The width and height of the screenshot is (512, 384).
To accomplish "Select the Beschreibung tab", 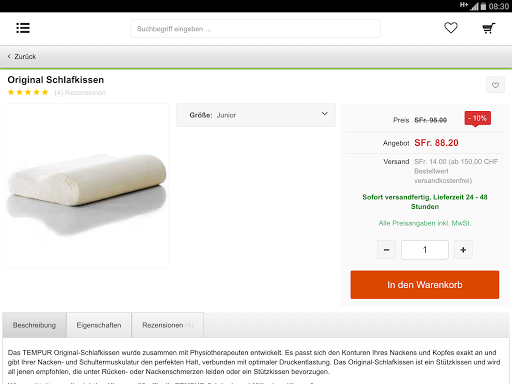I will 34,325.
